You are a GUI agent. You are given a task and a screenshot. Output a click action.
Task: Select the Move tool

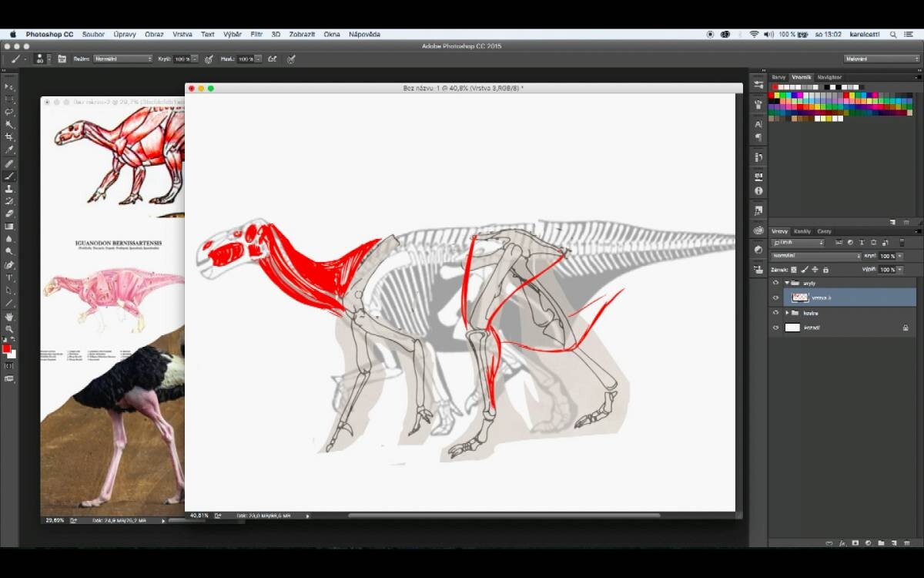[9, 87]
